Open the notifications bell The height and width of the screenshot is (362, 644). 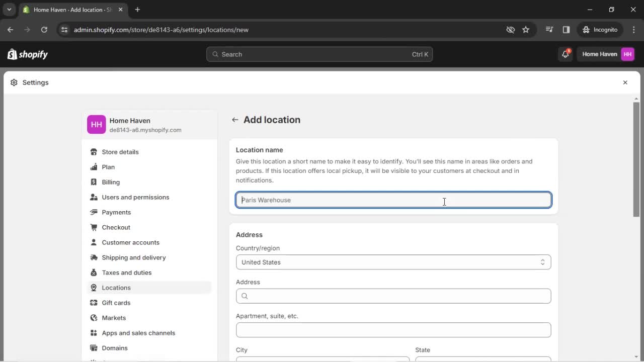pyautogui.click(x=565, y=54)
